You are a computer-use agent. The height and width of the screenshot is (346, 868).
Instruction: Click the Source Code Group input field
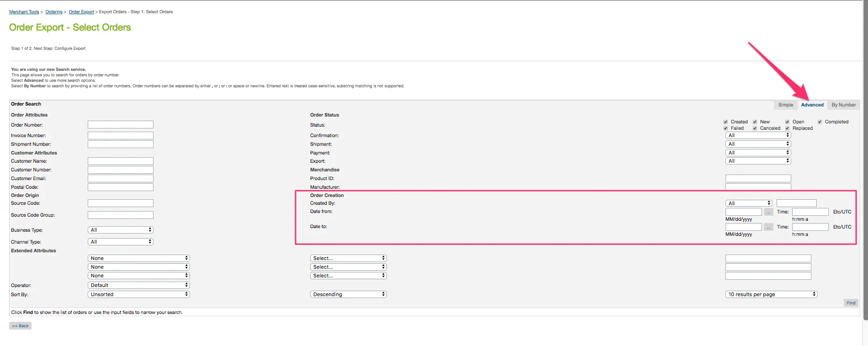tap(121, 215)
